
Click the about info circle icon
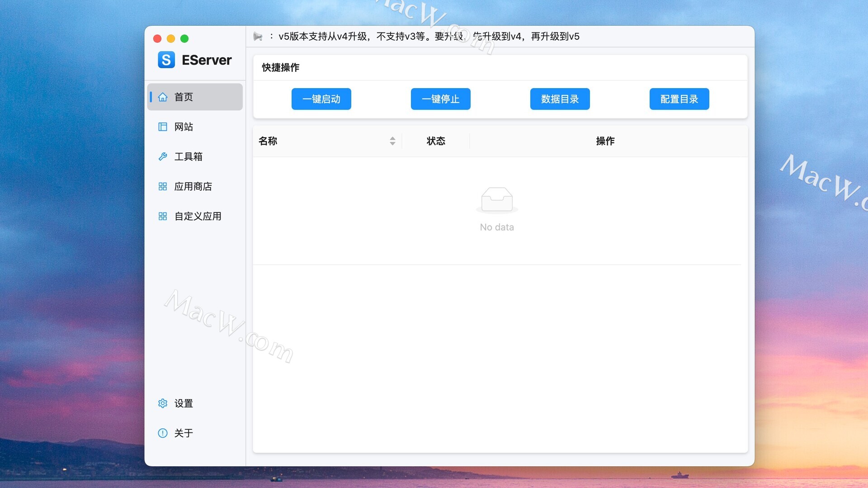click(x=163, y=433)
